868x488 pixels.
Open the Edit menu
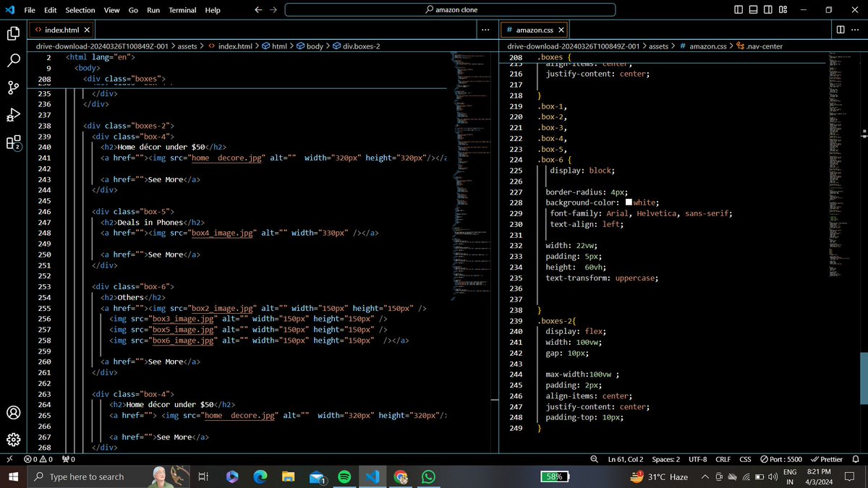point(51,10)
